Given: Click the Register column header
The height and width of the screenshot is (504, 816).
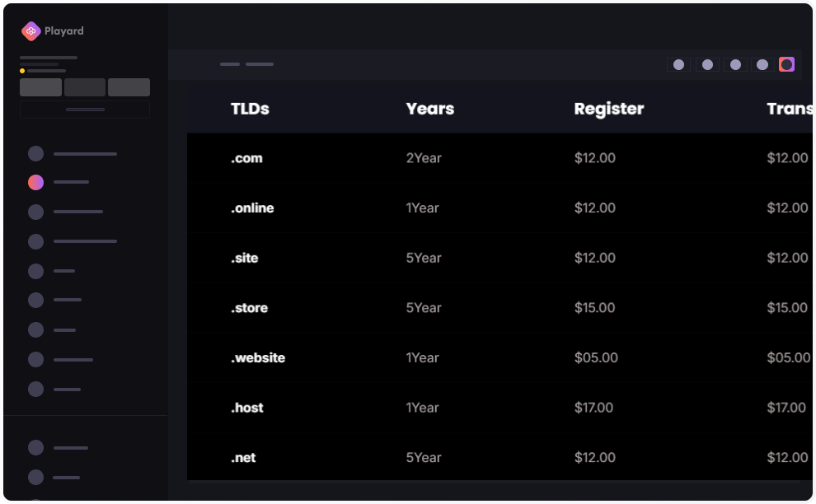Looking at the screenshot, I should click(x=608, y=109).
